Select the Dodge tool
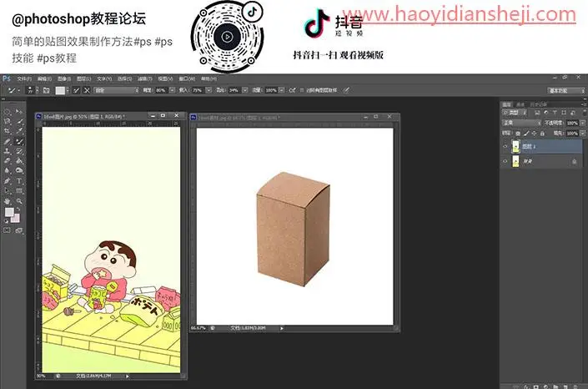 [x=19, y=170]
